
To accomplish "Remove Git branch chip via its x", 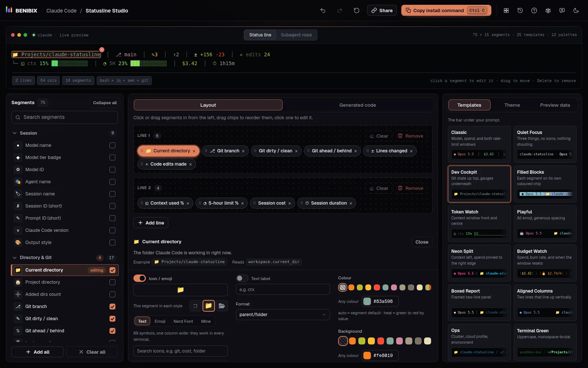I will (243, 151).
